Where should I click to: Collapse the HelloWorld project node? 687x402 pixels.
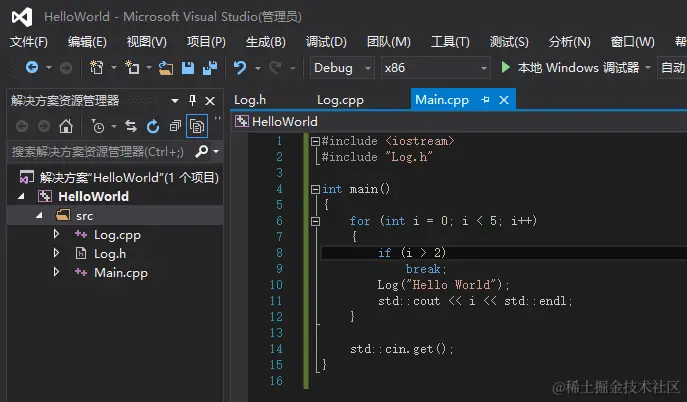tap(21, 197)
